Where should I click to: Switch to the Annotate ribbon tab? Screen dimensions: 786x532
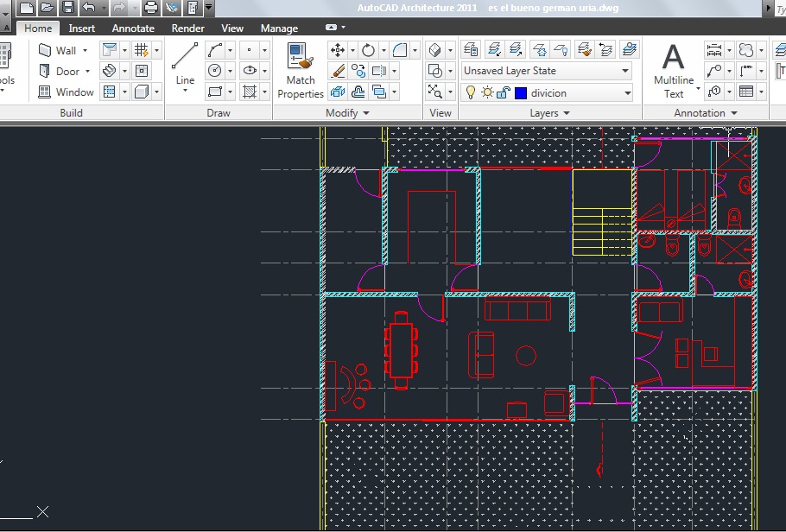click(133, 28)
